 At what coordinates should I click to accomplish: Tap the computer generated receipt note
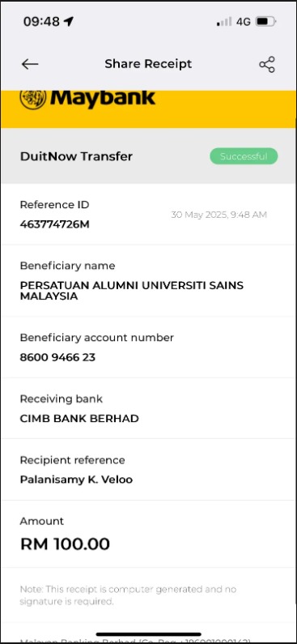click(128, 595)
